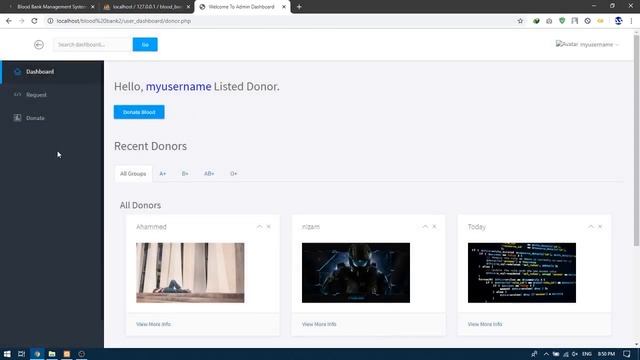This screenshot has height=360, width=640.
Task: Switch to the B+ blood group tab
Action: tap(185, 173)
